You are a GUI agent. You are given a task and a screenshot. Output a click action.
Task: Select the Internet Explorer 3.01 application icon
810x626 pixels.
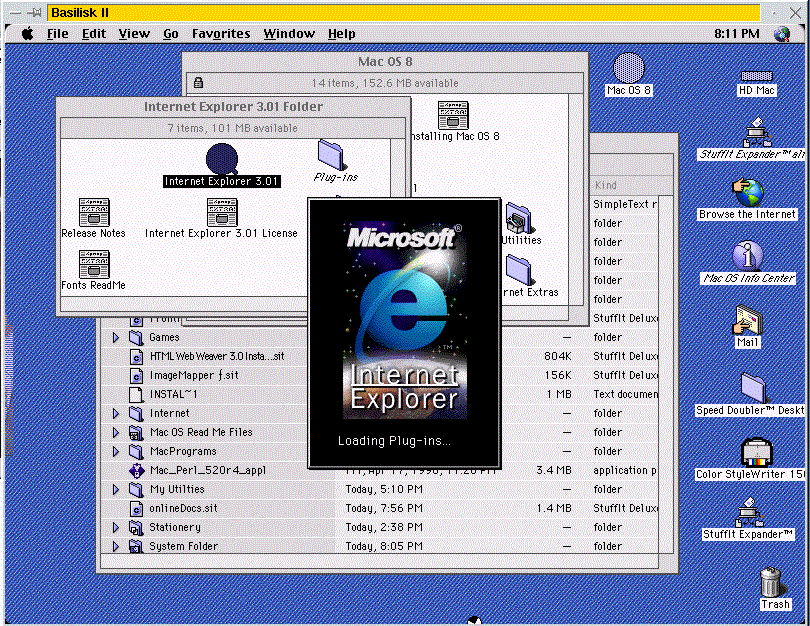(x=222, y=159)
